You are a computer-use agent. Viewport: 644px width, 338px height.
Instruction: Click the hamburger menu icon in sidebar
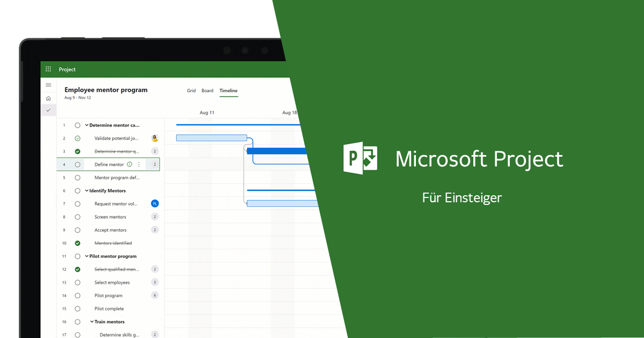[x=48, y=85]
